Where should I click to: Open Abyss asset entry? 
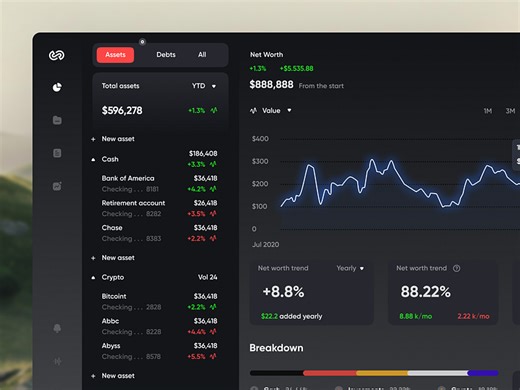[159, 351]
